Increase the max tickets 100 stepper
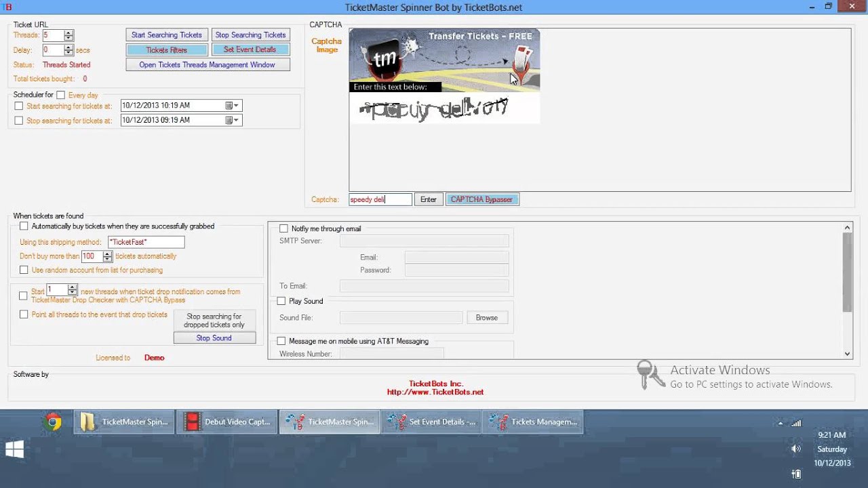Screen dimensions: 868x488 tap(107, 254)
